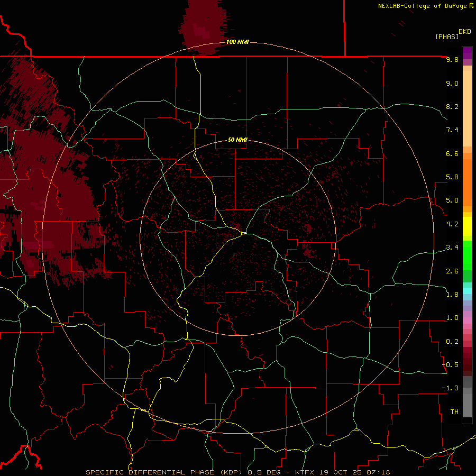Select the 3.4 scale label
Image resolution: width=476 pixels, height=476 pixels.
click(452, 248)
